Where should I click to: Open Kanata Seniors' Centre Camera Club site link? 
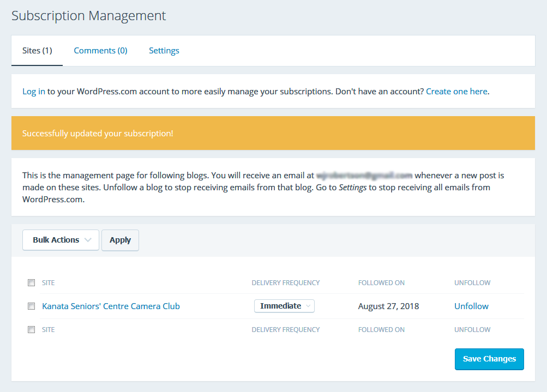111,306
